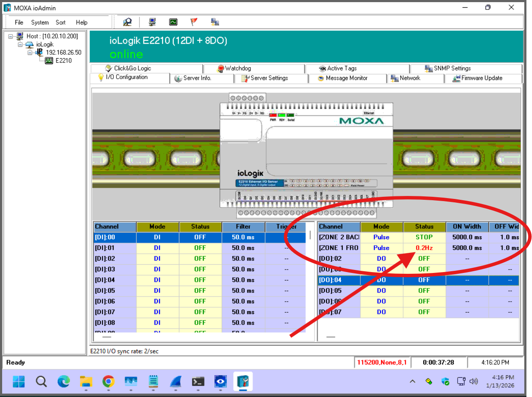Select the ZONE 1 FRO output channel
The height and width of the screenshot is (397, 532).
point(339,248)
